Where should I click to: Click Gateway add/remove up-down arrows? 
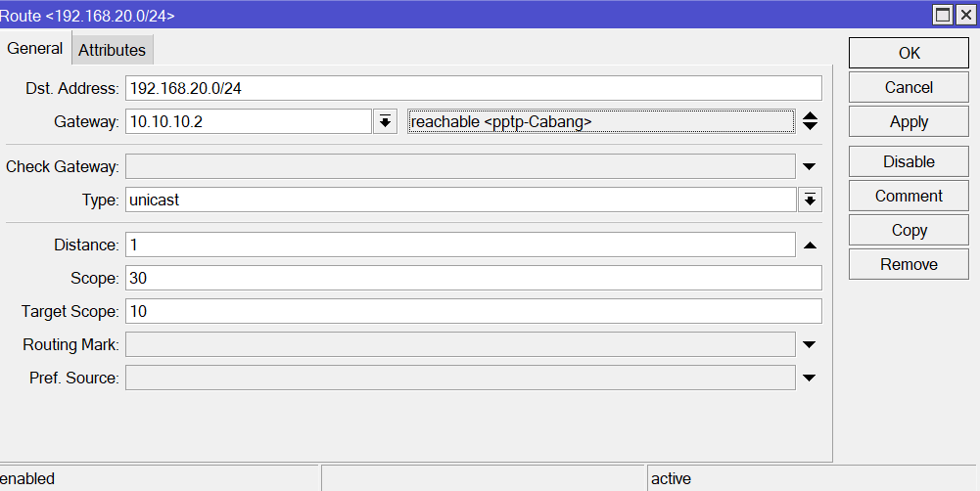point(810,121)
